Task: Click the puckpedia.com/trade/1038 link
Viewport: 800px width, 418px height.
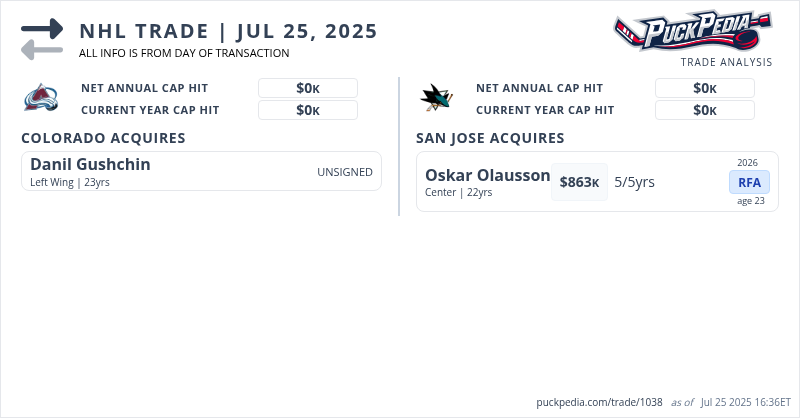Action: point(599,402)
